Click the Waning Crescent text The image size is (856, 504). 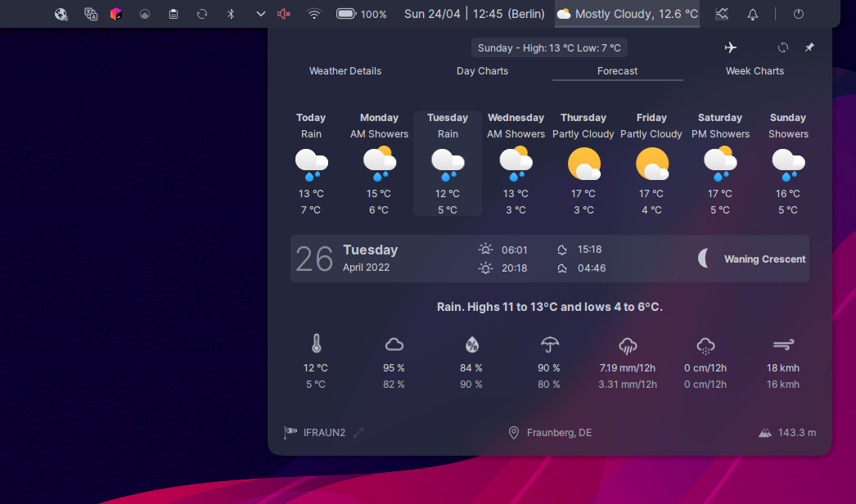tap(765, 259)
